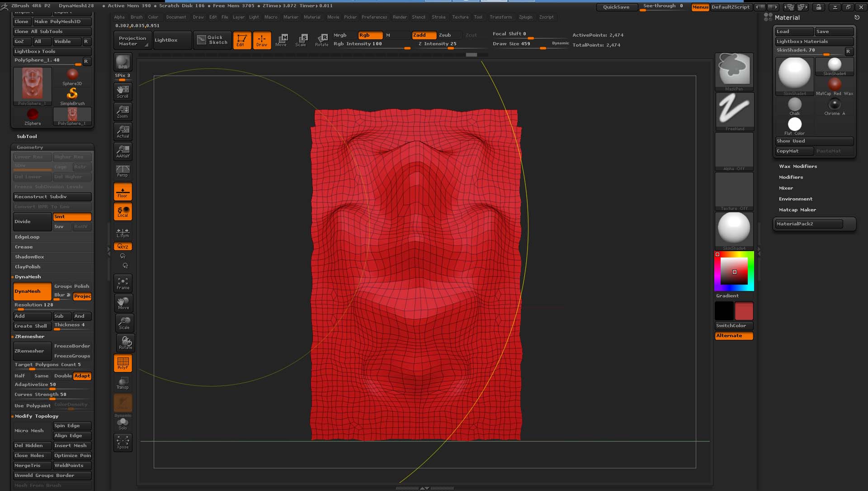
Task: Expand the Wax Modifiers section
Action: pyautogui.click(x=798, y=167)
